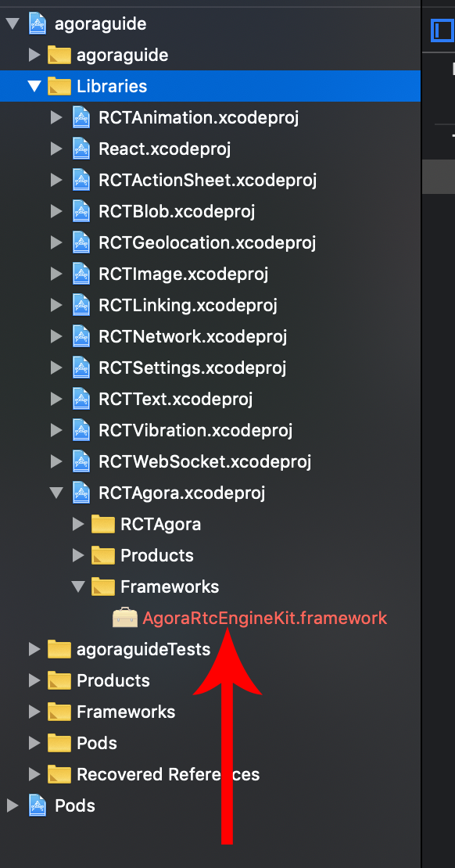Collapse the RCTAgora.xcodeproj project
Image resolution: width=455 pixels, height=868 pixels.
click(56, 493)
